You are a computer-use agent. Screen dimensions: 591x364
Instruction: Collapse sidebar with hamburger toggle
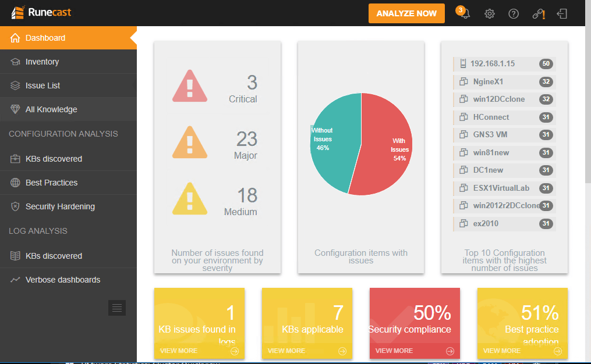click(x=117, y=308)
